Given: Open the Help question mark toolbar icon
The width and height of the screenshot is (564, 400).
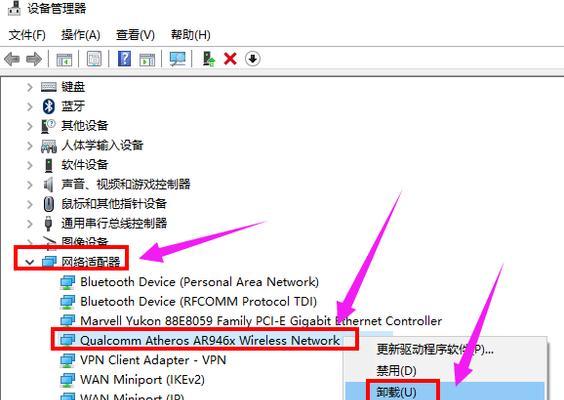Looking at the screenshot, I should click(124, 59).
